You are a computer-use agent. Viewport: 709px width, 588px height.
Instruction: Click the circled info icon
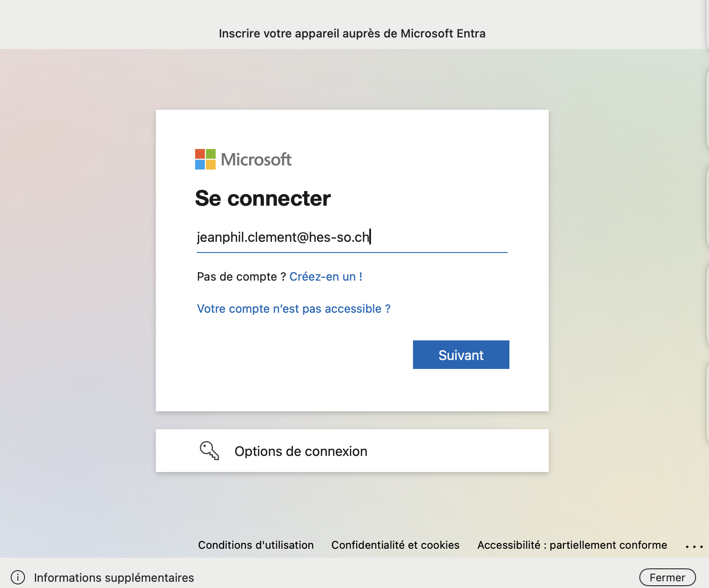(18, 577)
